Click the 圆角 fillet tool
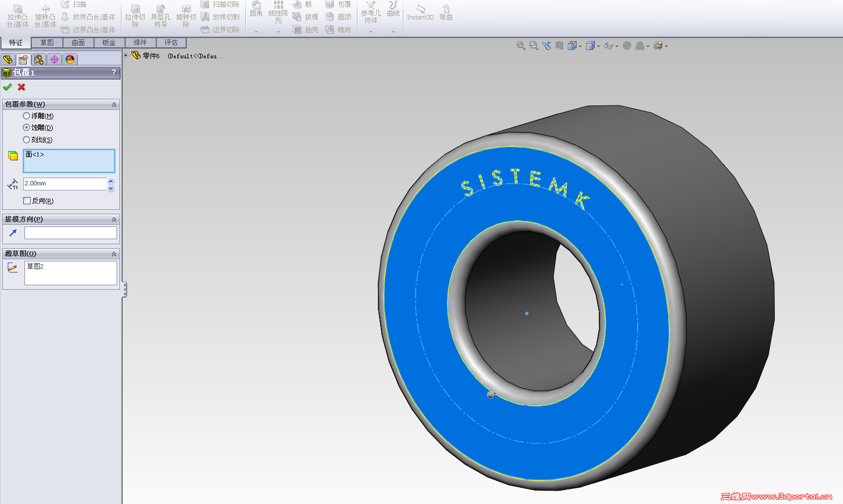Image resolution: width=843 pixels, height=504 pixels. pyautogui.click(x=256, y=9)
